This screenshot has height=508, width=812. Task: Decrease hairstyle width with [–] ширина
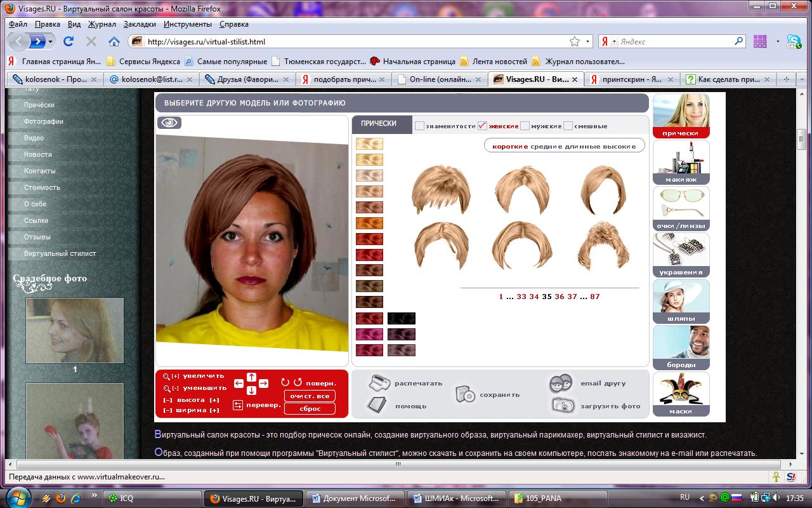(167, 410)
